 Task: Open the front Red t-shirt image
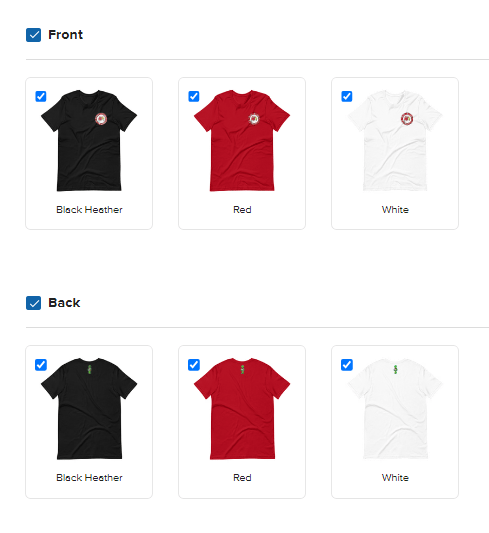tap(242, 140)
